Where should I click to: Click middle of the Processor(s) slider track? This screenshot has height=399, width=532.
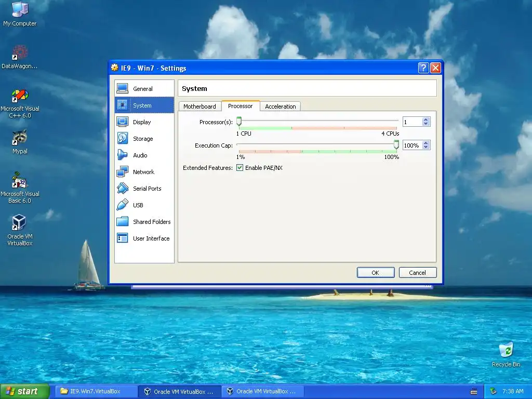(318, 121)
